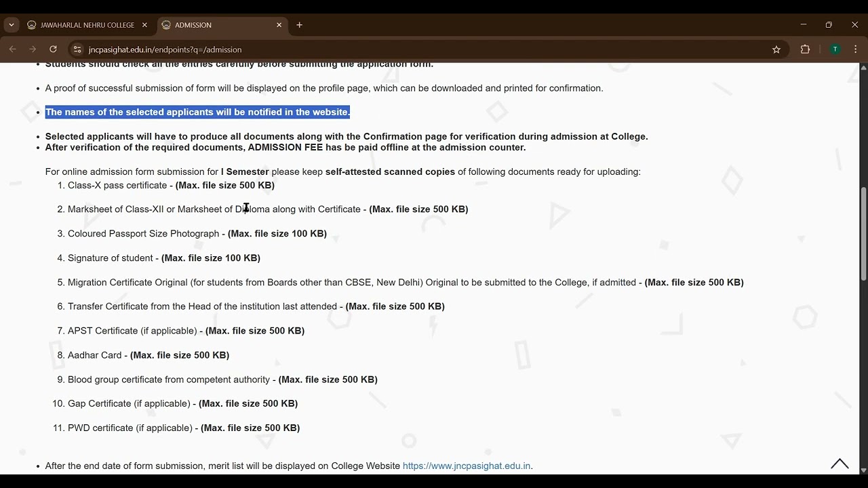Click 'Coloured Passport Size Photograph' item

[x=197, y=234]
